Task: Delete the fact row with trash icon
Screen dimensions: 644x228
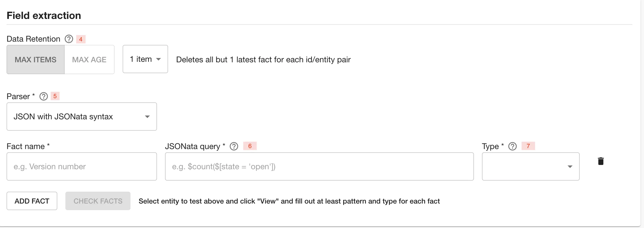Action: pyautogui.click(x=601, y=161)
